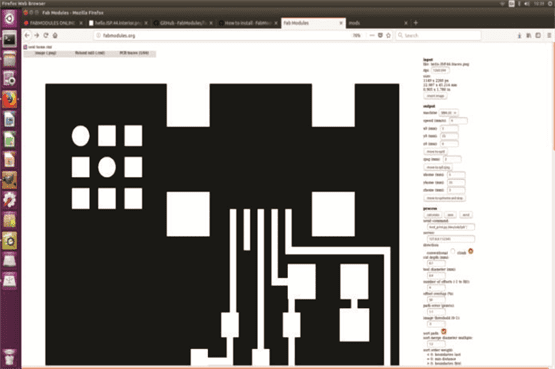This screenshot has height=369, width=555.
Task: Open a new browser tab with plus
Action: (416, 23)
